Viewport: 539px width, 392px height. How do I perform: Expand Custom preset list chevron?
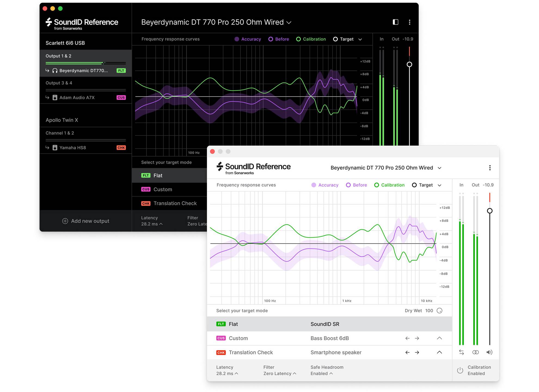(x=439, y=338)
